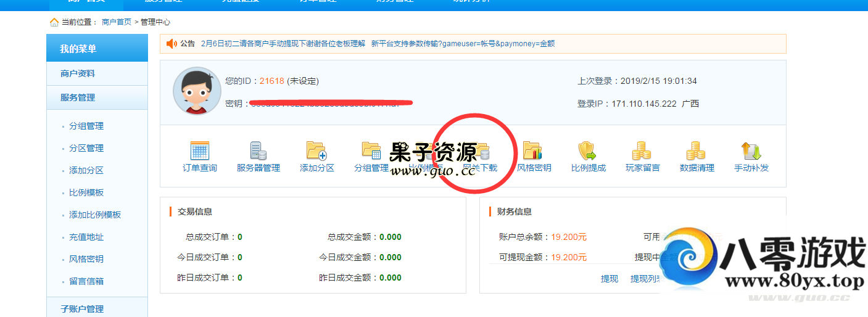Screen dimensions: 868x317
Task: Open the 订单查询 calendar icon
Action: [199, 151]
